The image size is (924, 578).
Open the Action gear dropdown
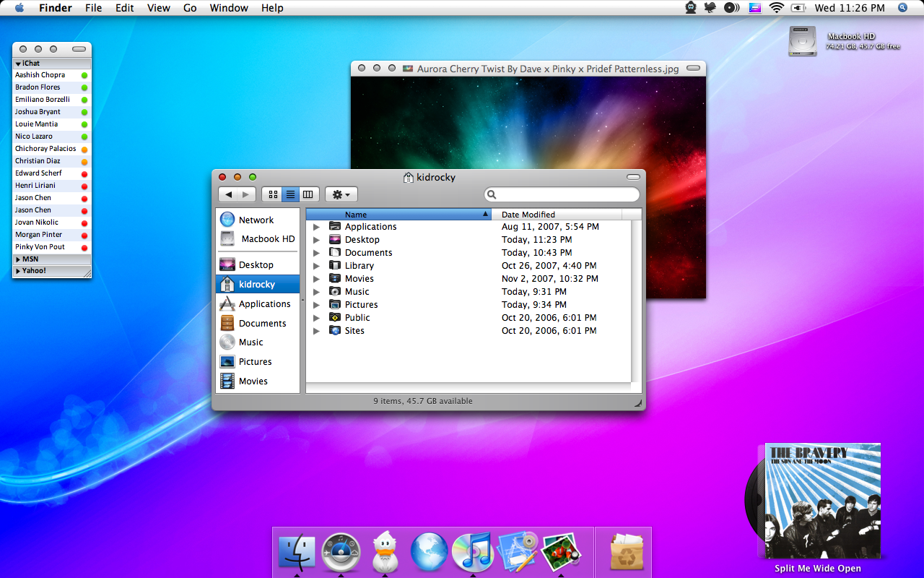click(x=341, y=194)
